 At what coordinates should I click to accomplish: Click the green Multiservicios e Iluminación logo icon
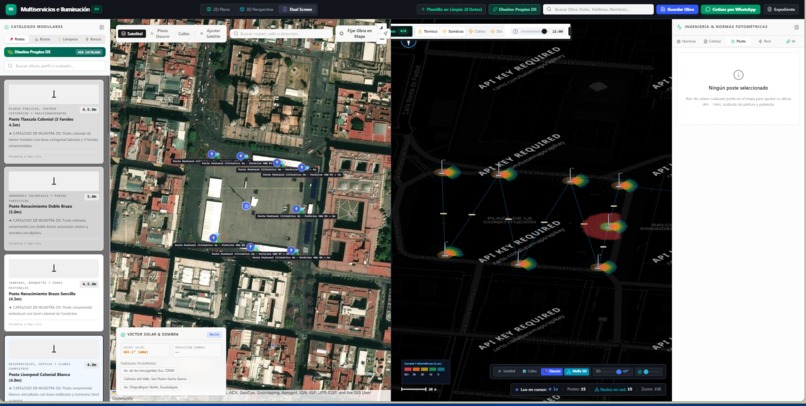pyautogui.click(x=10, y=9)
